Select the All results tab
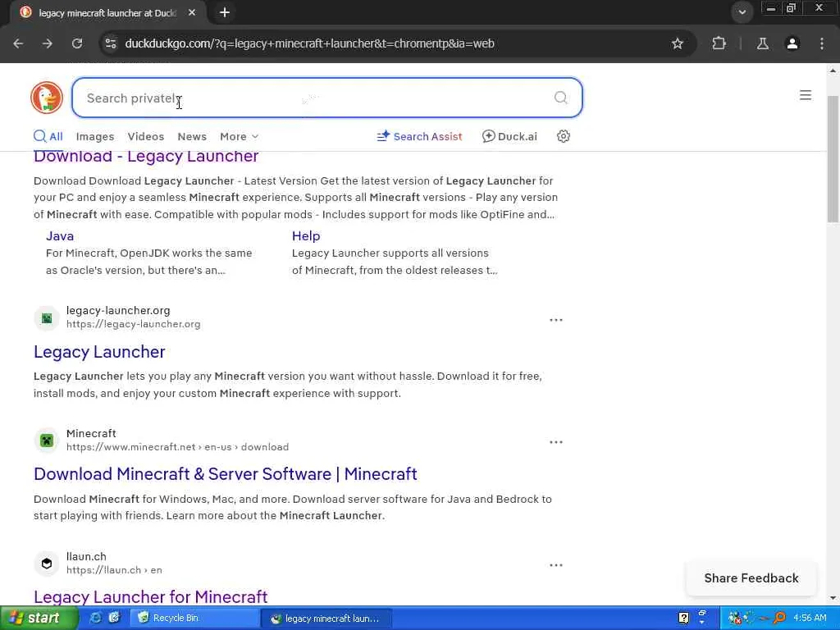 click(48, 136)
